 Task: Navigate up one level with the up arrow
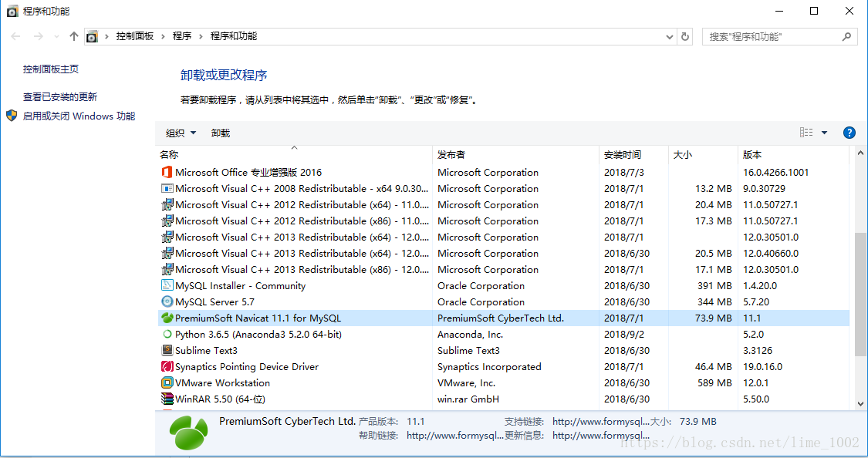[74, 36]
